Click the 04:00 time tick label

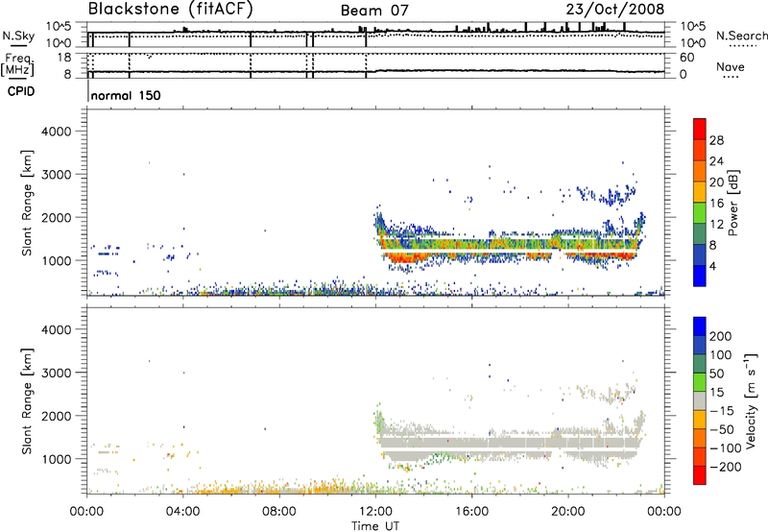coord(183,512)
